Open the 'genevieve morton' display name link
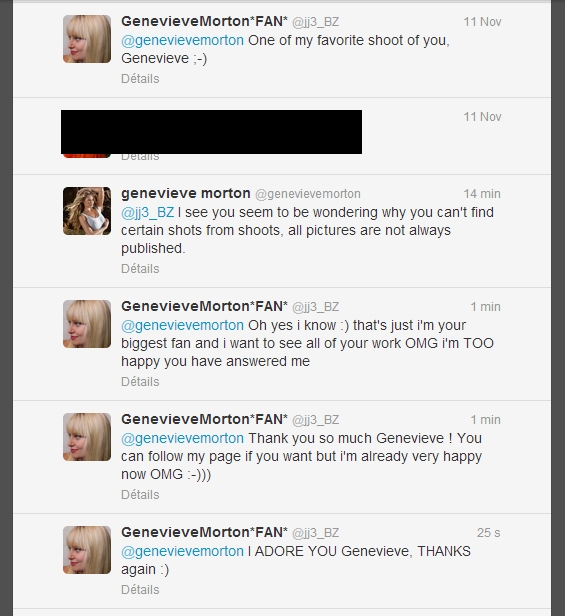Screen dimensions: 565x616 click(x=185, y=193)
